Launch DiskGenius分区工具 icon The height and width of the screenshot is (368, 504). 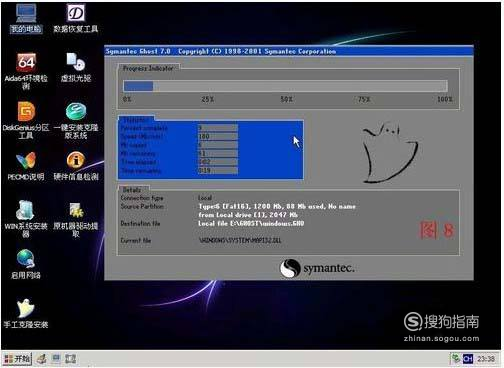coord(26,120)
